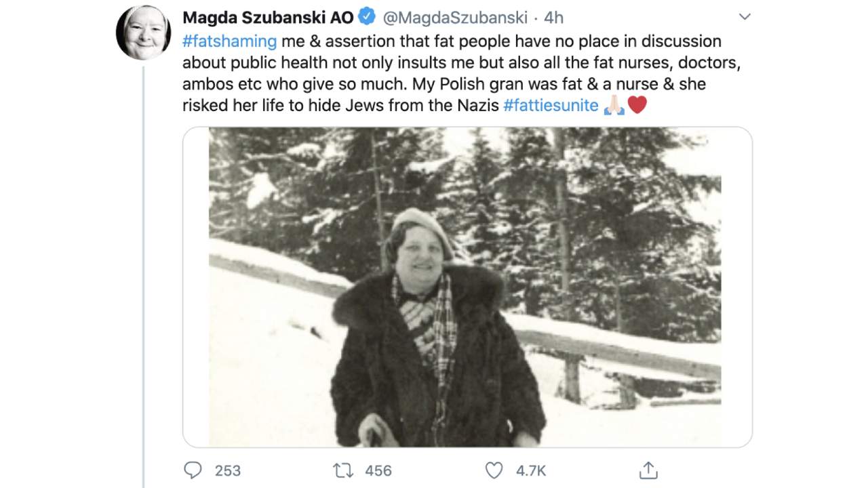Open the share tweet icon
The height and width of the screenshot is (488, 868).
[648, 470]
